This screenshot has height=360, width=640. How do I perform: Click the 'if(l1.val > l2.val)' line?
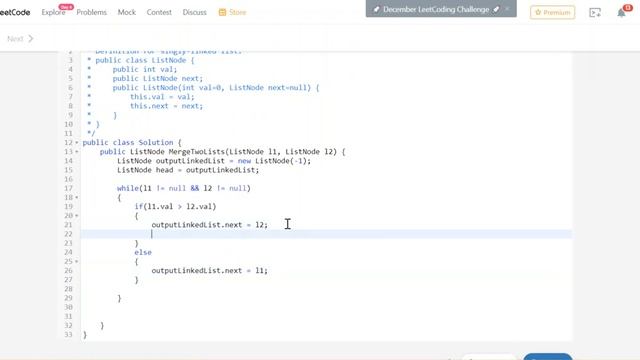pyautogui.click(x=175, y=207)
